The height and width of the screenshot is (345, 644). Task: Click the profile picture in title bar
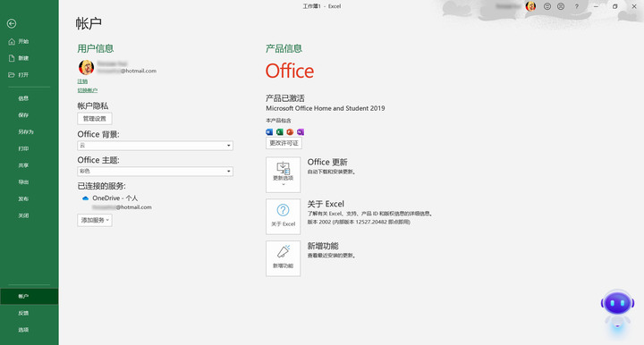pos(530,6)
